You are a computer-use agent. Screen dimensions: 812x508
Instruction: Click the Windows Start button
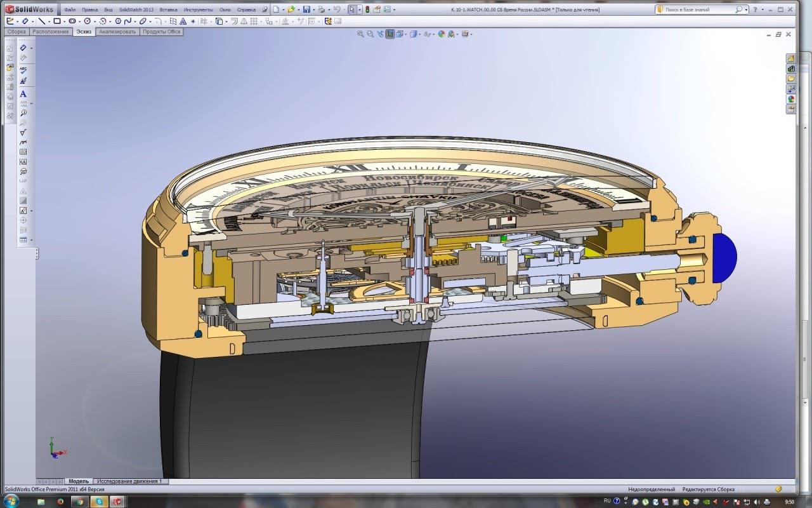10,501
